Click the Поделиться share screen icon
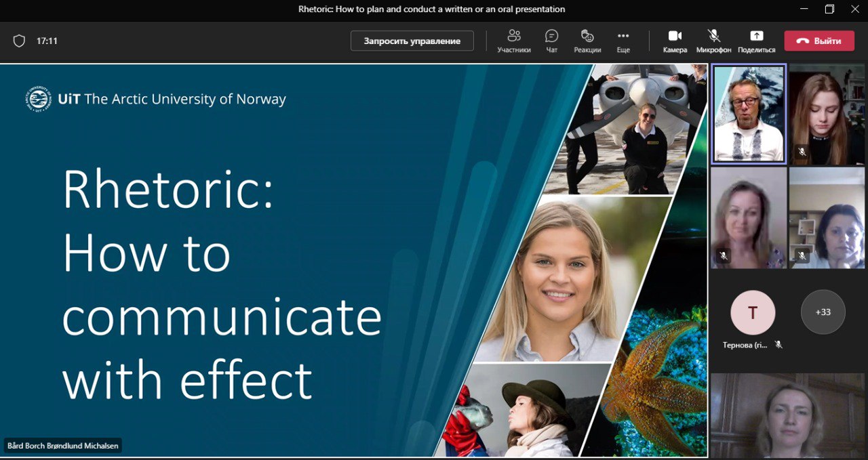Screen dimensions: 868x460 tap(756, 40)
